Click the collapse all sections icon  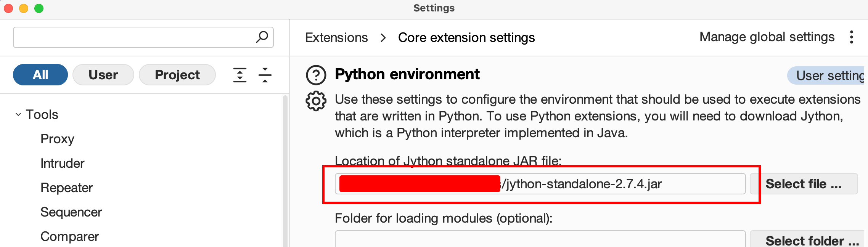click(x=265, y=75)
